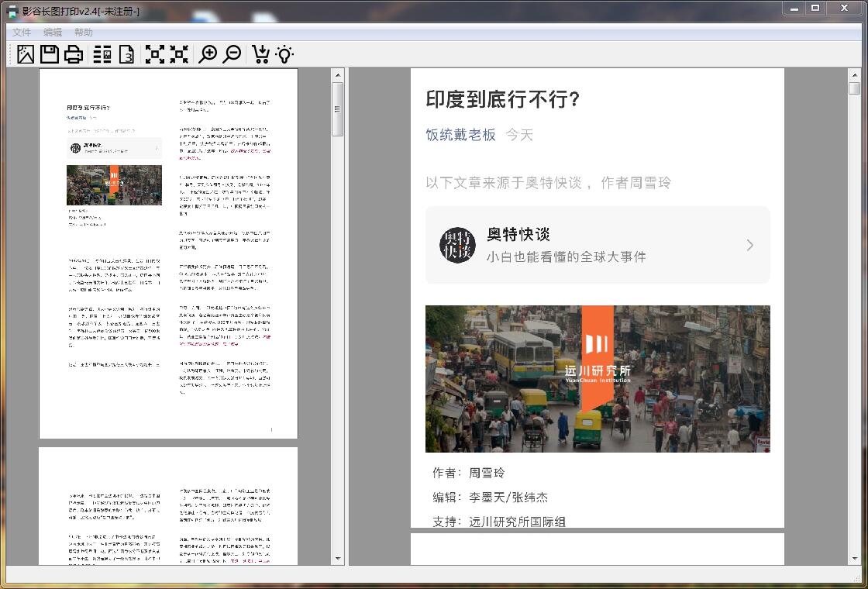Click the save floppy disk icon

[50, 54]
